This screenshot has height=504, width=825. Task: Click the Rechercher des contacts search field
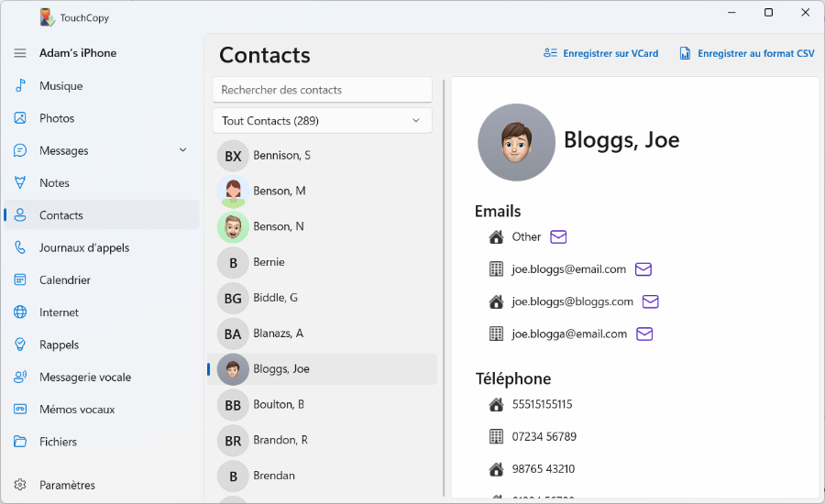point(322,90)
